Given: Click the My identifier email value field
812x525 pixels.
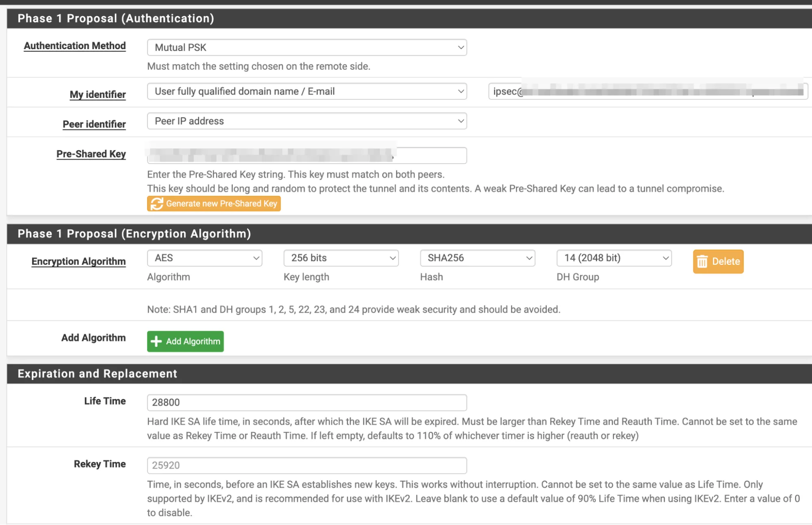Looking at the screenshot, I should [647, 91].
